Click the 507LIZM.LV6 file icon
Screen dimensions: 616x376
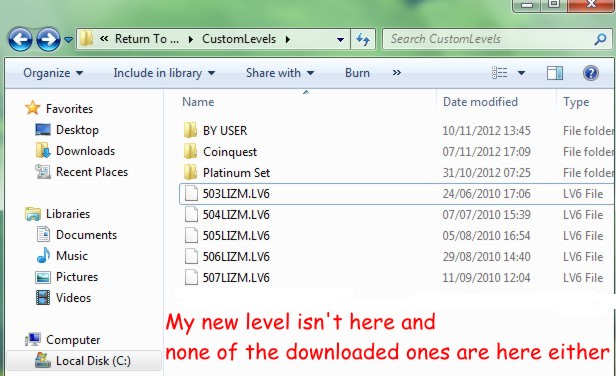(x=191, y=277)
